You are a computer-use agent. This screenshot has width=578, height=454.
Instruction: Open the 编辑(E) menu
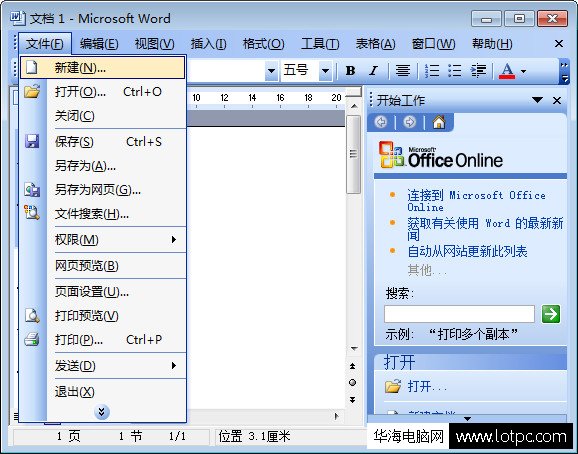click(x=99, y=44)
